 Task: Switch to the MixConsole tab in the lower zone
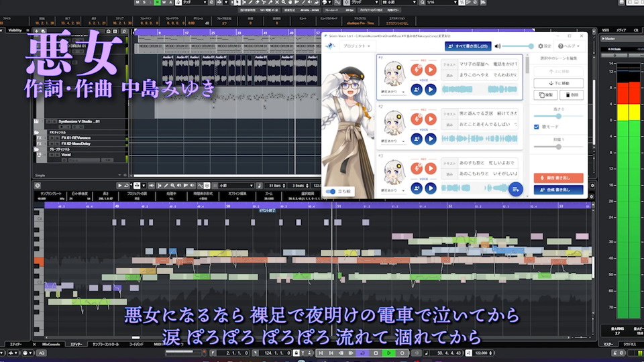click(51, 345)
